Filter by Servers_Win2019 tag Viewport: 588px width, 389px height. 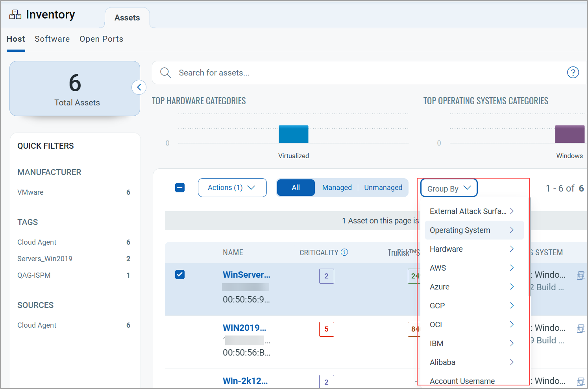(x=45, y=259)
